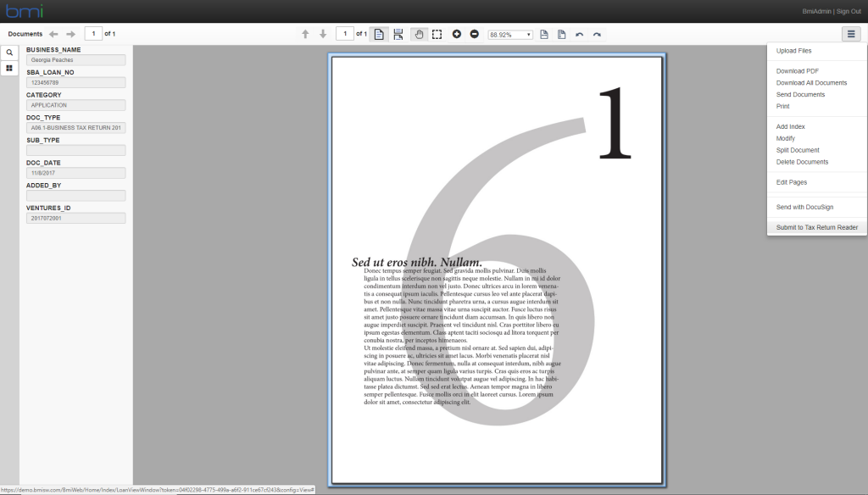The height and width of the screenshot is (495, 868).
Task: Toggle single page view mode
Action: tap(379, 34)
